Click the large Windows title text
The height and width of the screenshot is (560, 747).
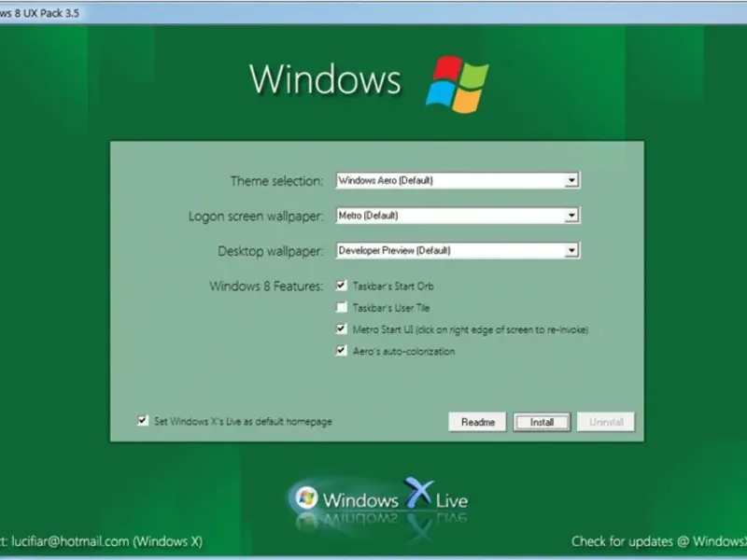325,79
